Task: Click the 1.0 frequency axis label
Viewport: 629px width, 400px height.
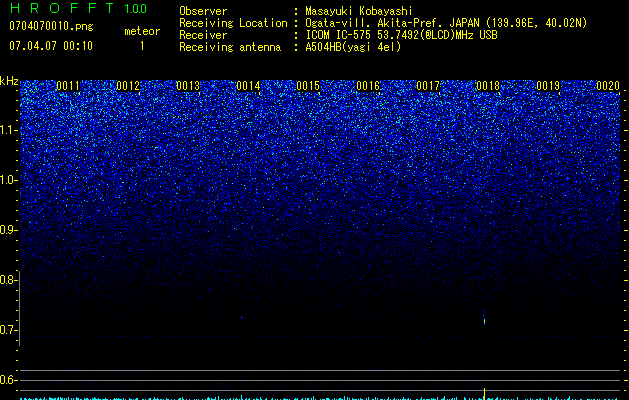Action: point(8,180)
